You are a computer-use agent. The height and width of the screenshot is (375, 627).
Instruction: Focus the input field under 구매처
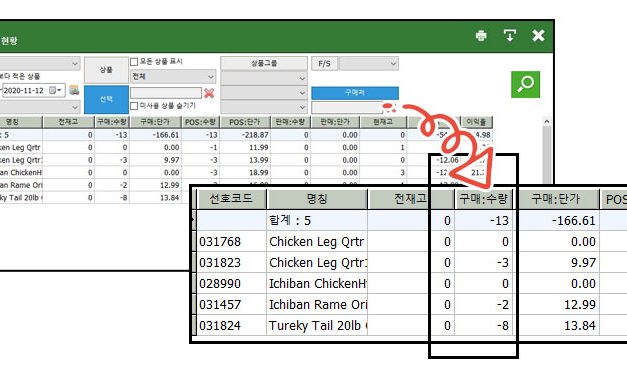(347, 108)
